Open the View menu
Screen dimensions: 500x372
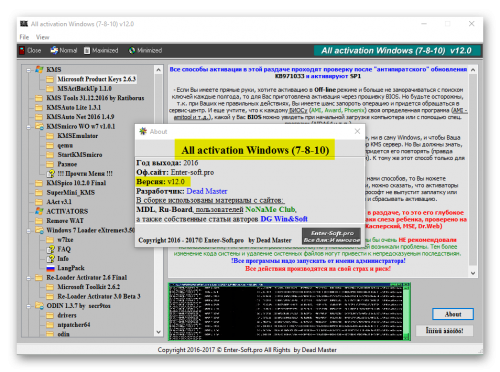coord(43,37)
